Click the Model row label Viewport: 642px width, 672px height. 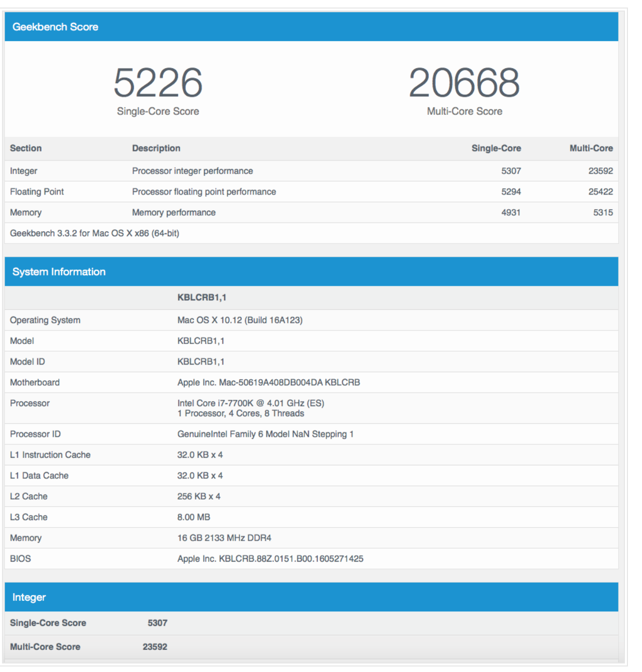tap(22, 341)
